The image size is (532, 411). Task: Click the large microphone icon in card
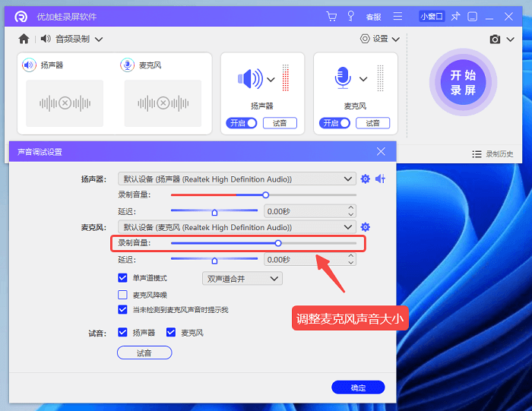343,78
